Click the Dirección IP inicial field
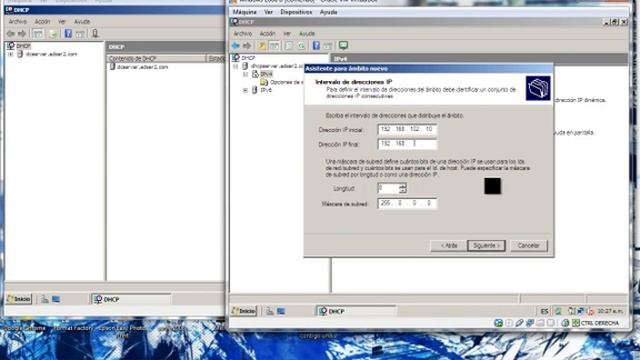The image size is (640, 360). tap(407, 129)
